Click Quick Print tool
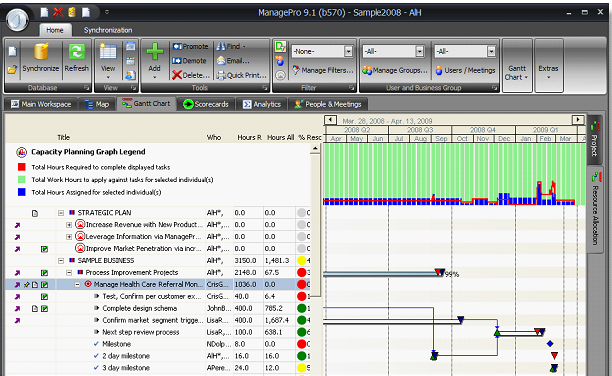This screenshot has width=612, height=376. pos(242,75)
